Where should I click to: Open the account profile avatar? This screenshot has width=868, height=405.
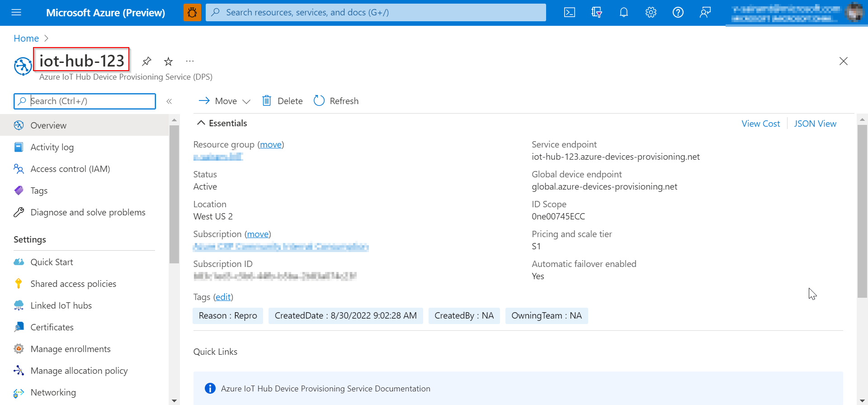[x=854, y=12]
